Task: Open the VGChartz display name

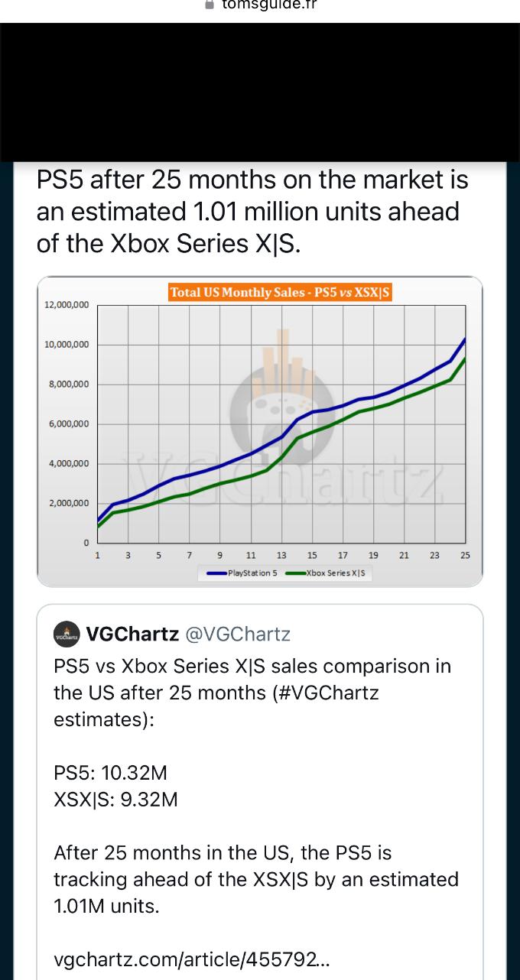Action: pyautogui.click(x=133, y=634)
